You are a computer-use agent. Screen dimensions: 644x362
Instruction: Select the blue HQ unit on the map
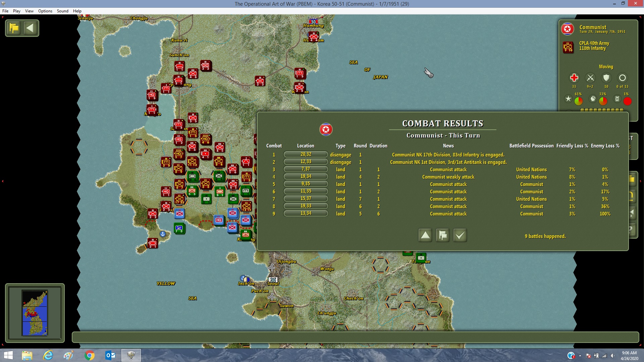pos(219,220)
